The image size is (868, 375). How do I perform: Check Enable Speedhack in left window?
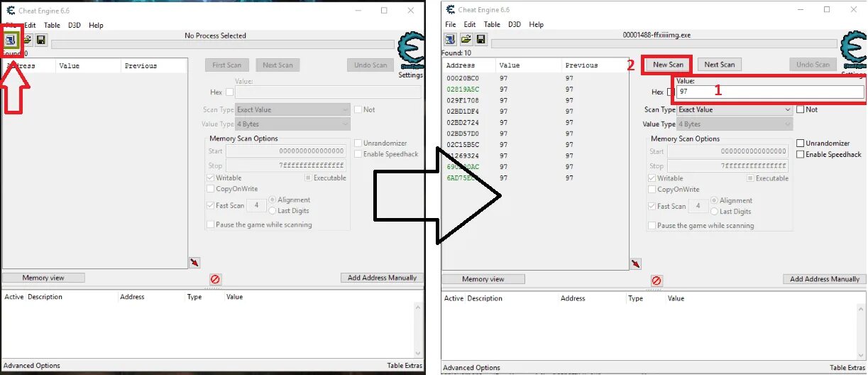(358, 154)
